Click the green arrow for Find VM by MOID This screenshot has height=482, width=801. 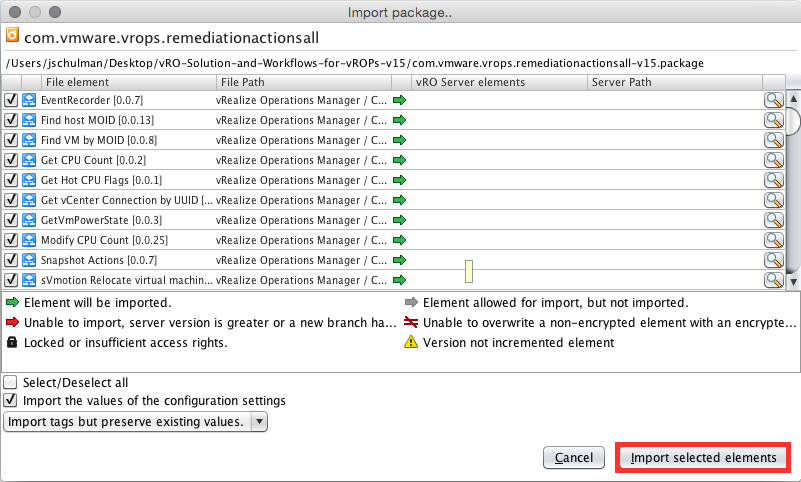(399, 140)
